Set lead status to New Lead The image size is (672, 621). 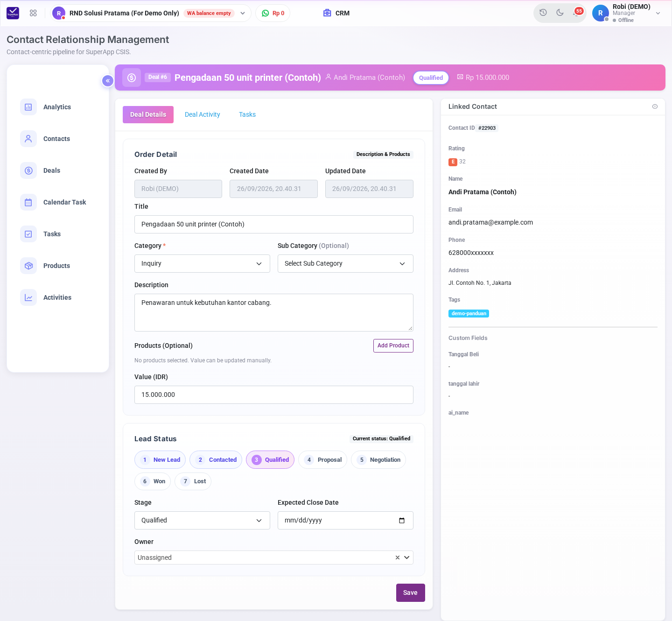(160, 460)
